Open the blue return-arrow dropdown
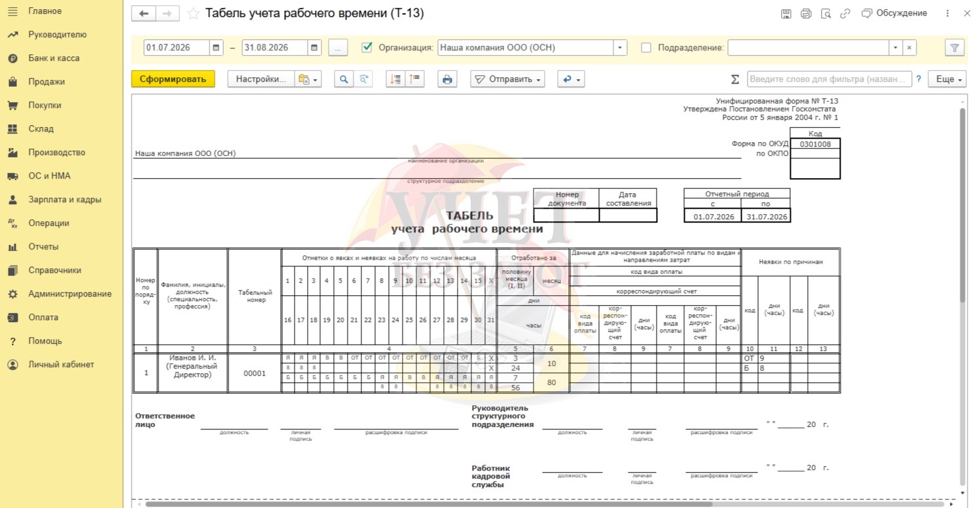 (571, 79)
